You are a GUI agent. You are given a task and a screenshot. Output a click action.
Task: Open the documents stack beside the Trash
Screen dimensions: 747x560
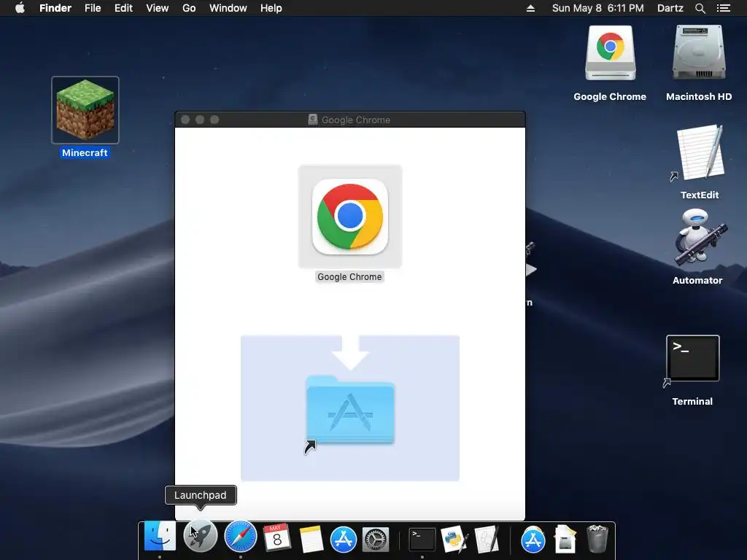tap(565, 540)
